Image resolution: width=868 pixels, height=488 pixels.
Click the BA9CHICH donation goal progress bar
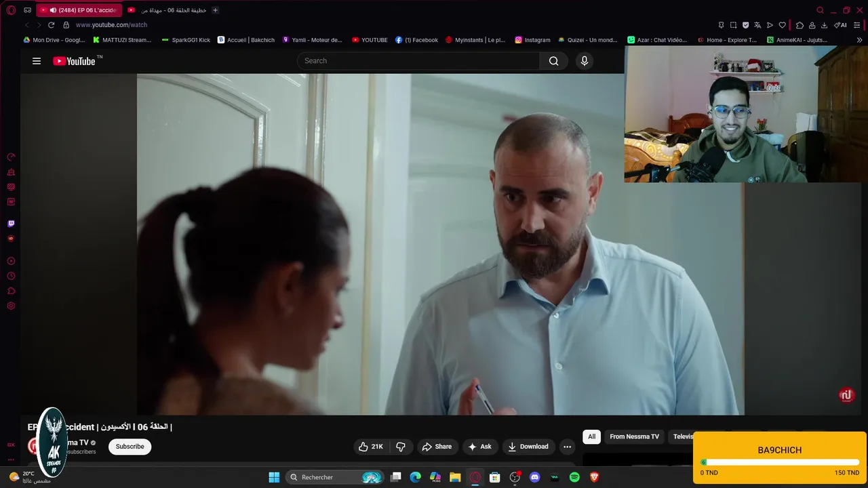click(779, 462)
